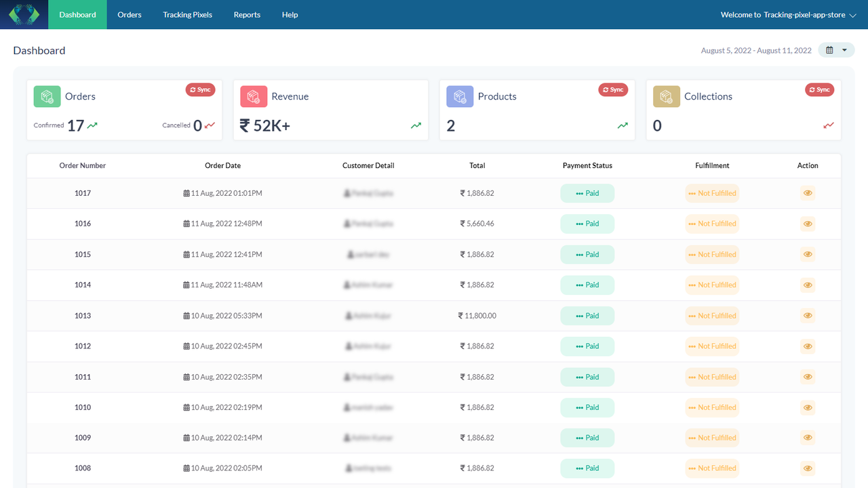Click the app logo in the top-left corner
The image size is (868, 488).
24,14
